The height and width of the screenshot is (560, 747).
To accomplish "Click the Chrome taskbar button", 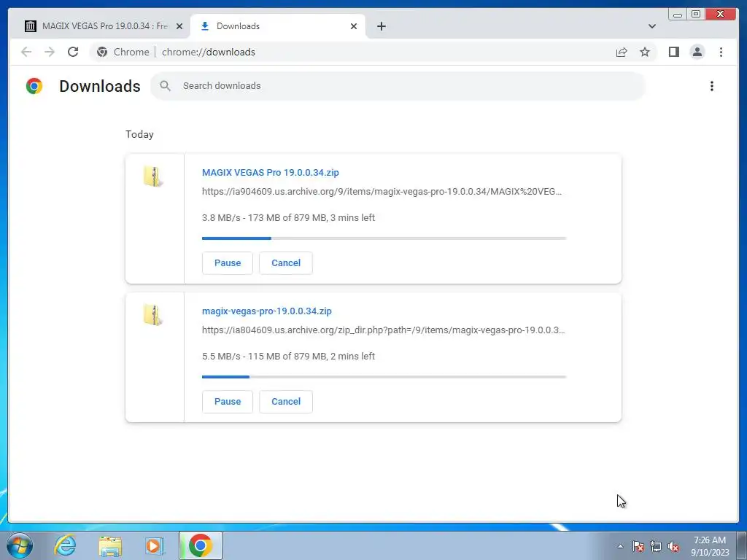I will (200, 545).
